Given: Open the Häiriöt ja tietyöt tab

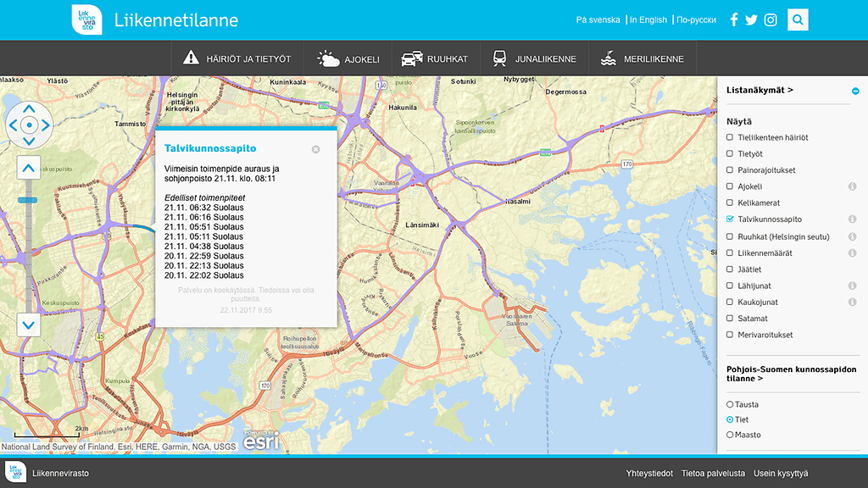Looking at the screenshot, I should [x=236, y=59].
